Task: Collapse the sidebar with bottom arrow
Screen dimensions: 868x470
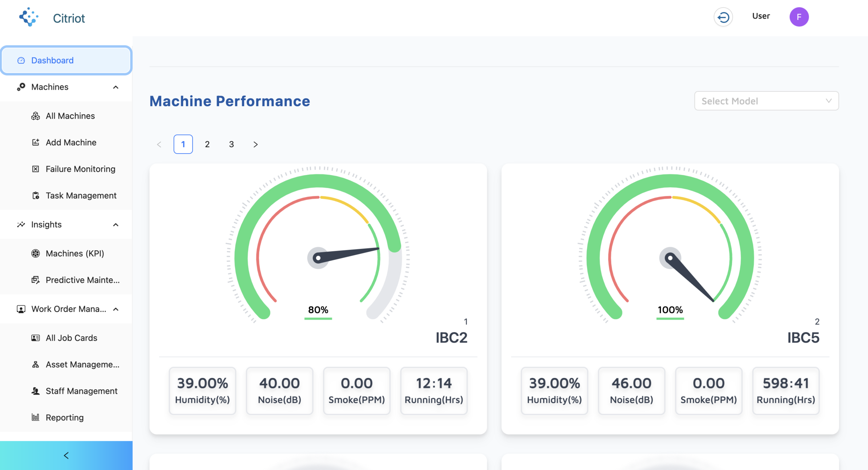Action: click(66, 456)
